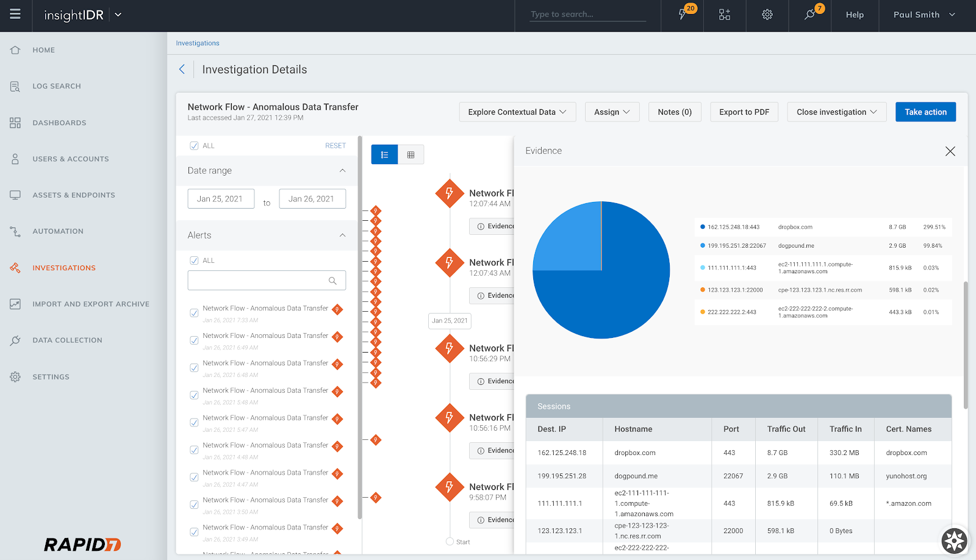
Task: Click the Investigations sidebar icon
Action: tap(15, 268)
